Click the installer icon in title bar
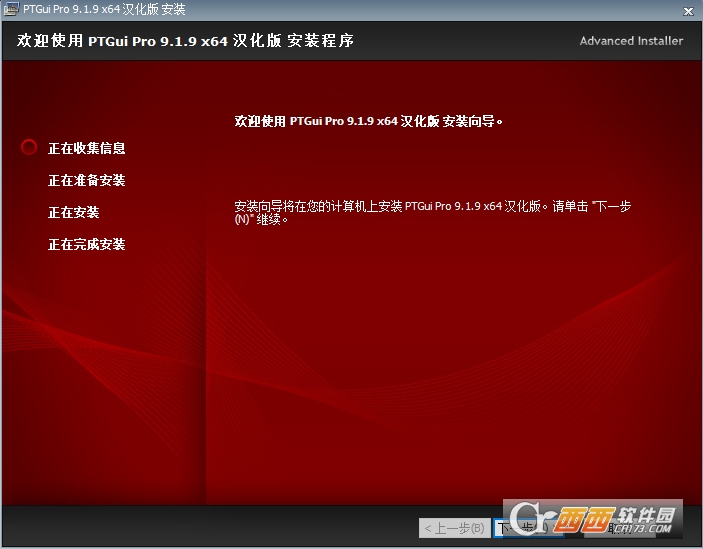The width and height of the screenshot is (703, 549). click(x=11, y=9)
